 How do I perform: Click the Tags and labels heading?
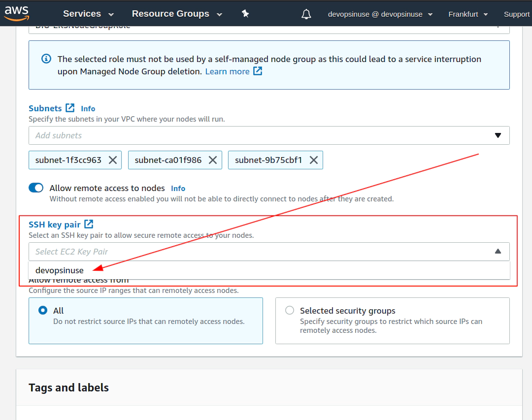[x=68, y=388]
